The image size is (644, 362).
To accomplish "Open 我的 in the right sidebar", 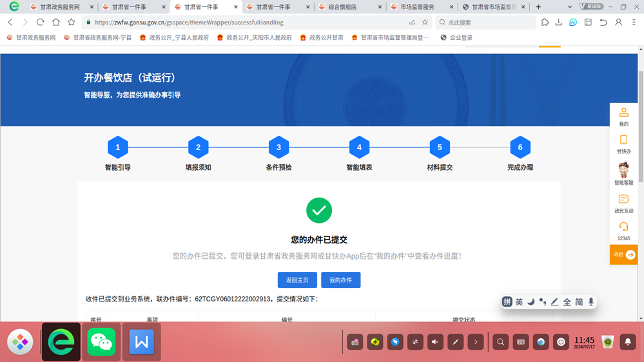I will [623, 117].
